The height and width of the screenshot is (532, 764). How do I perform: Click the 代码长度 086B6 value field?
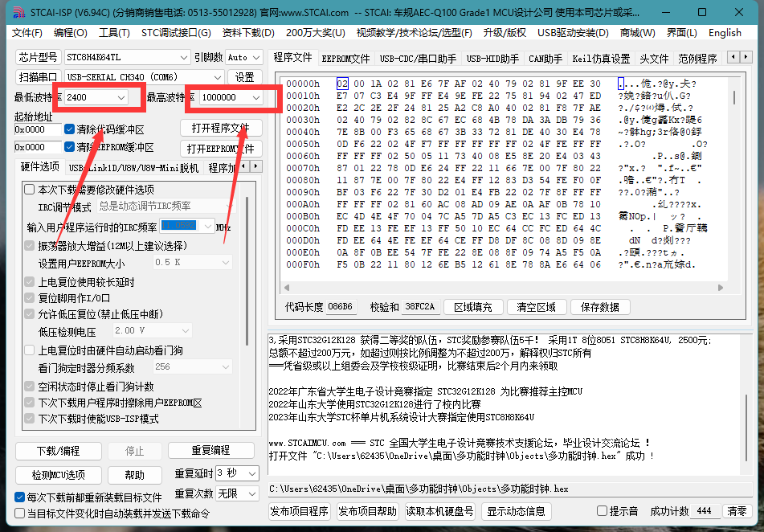click(341, 307)
